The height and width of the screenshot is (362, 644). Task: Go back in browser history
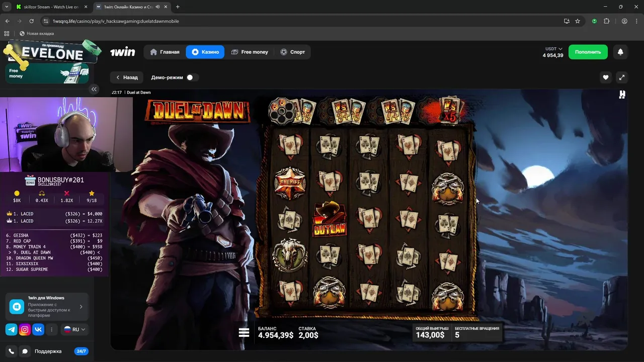[7, 21]
